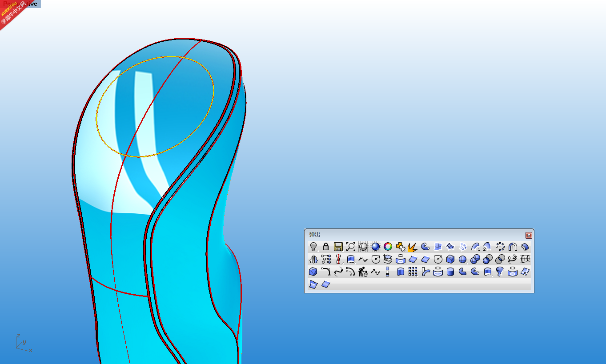This screenshot has width=606, height=364.
Task: Select the S-shaped control point curve tool
Action: click(x=338, y=272)
